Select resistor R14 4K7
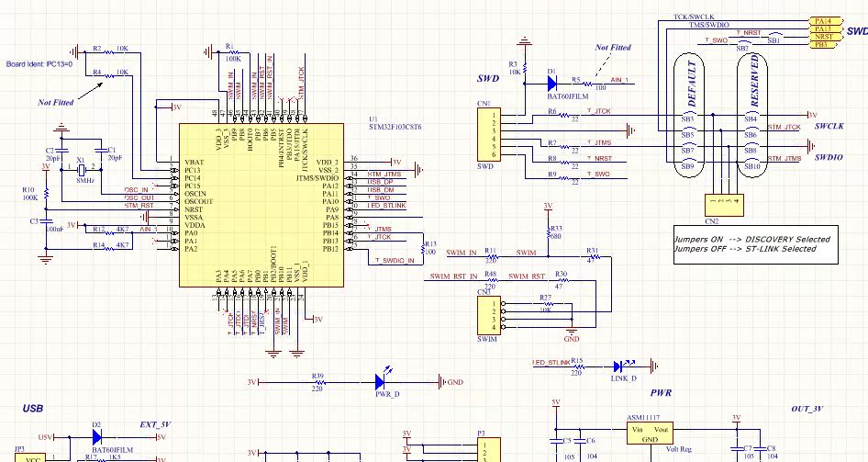Viewport: 868px width, 462px height. (x=109, y=248)
